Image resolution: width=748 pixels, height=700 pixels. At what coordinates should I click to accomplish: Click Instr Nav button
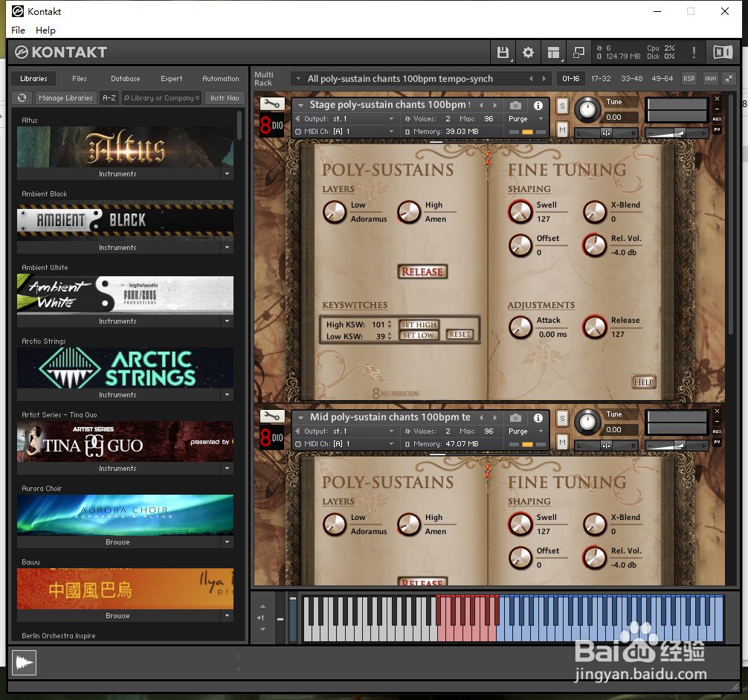pos(225,97)
